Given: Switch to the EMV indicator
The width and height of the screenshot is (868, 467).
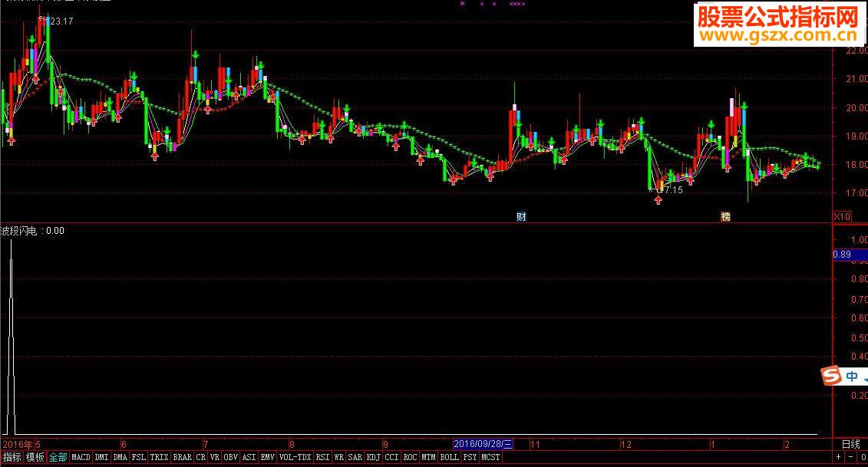Looking at the screenshot, I should 268,458.
